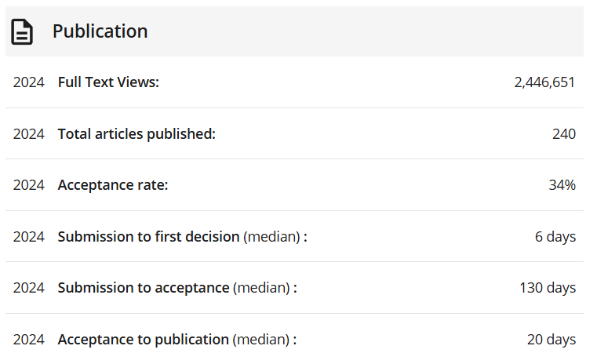Click the 240 articles published value
The width and height of the screenshot is (597, 364).
[x=563, y=134]
